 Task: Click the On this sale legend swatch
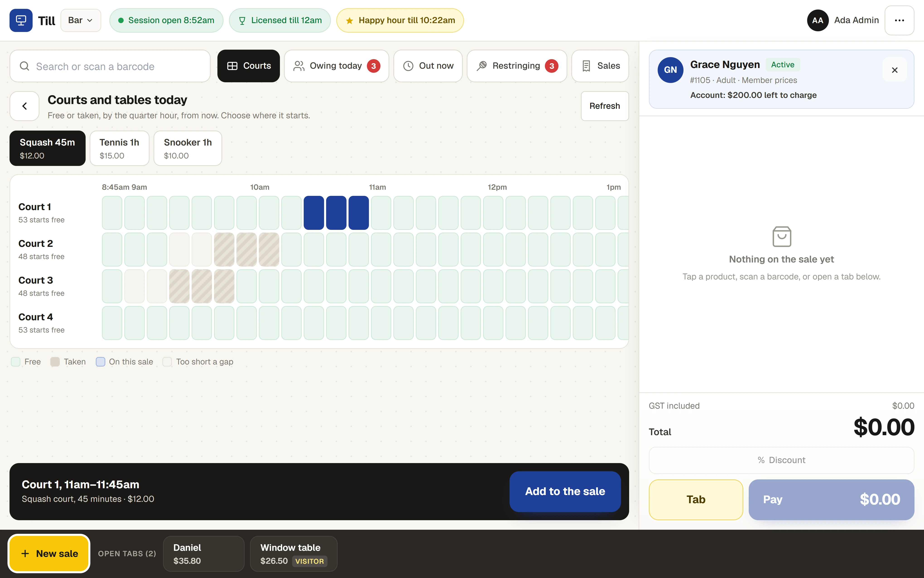tap(100, 362)
